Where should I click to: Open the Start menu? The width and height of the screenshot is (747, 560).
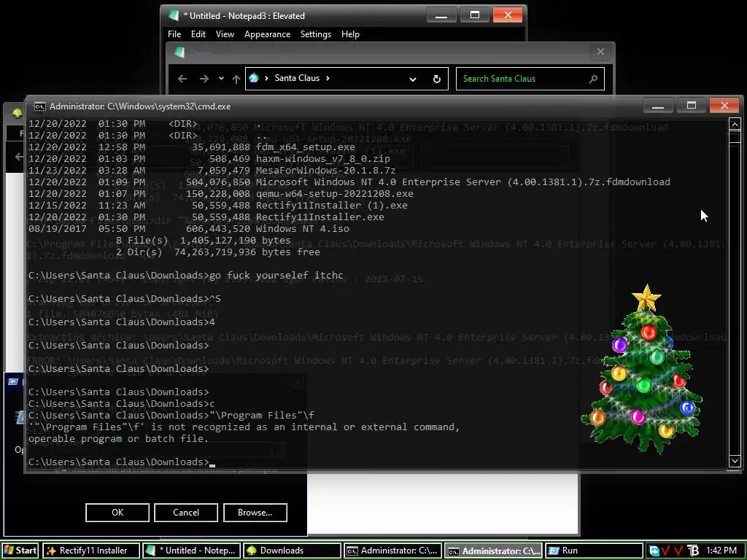coord(20,551)
